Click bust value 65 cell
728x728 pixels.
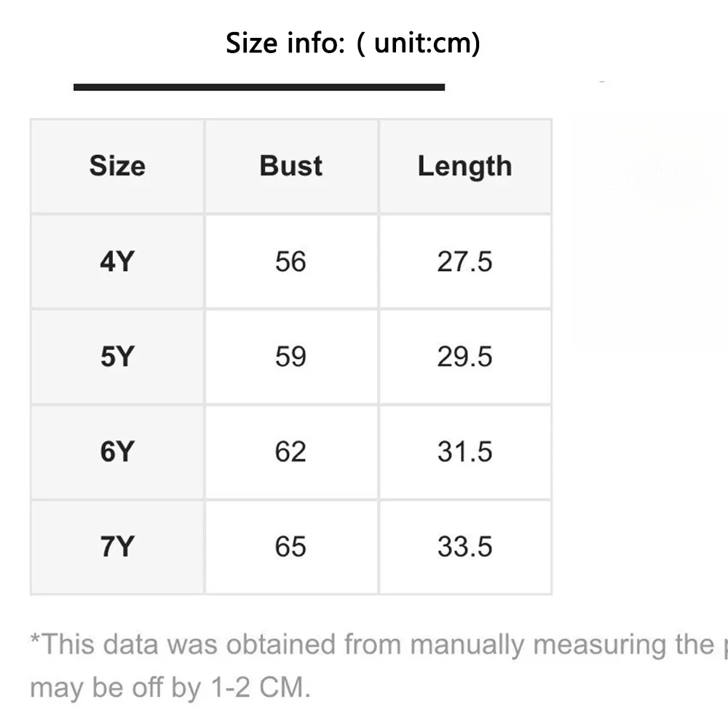coord(291,547)
